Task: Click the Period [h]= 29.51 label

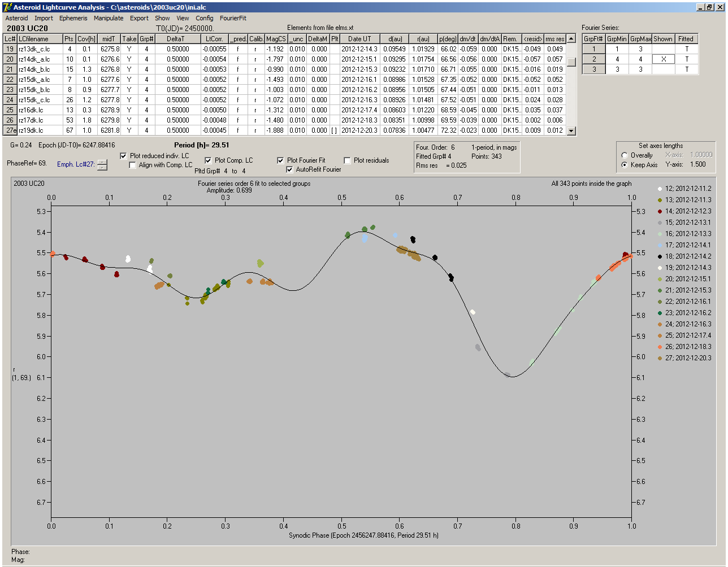Action: coord(202,145)
